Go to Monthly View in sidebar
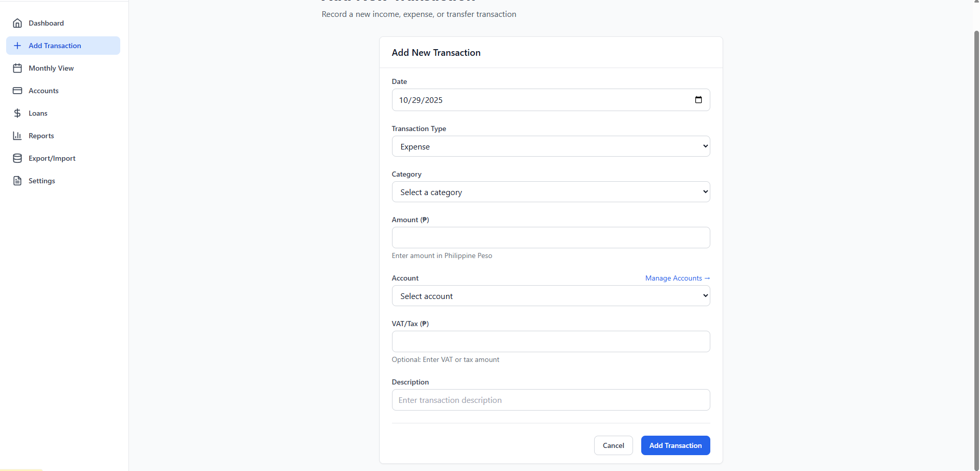This screenshot has height=471, width=980. point(51,68)
